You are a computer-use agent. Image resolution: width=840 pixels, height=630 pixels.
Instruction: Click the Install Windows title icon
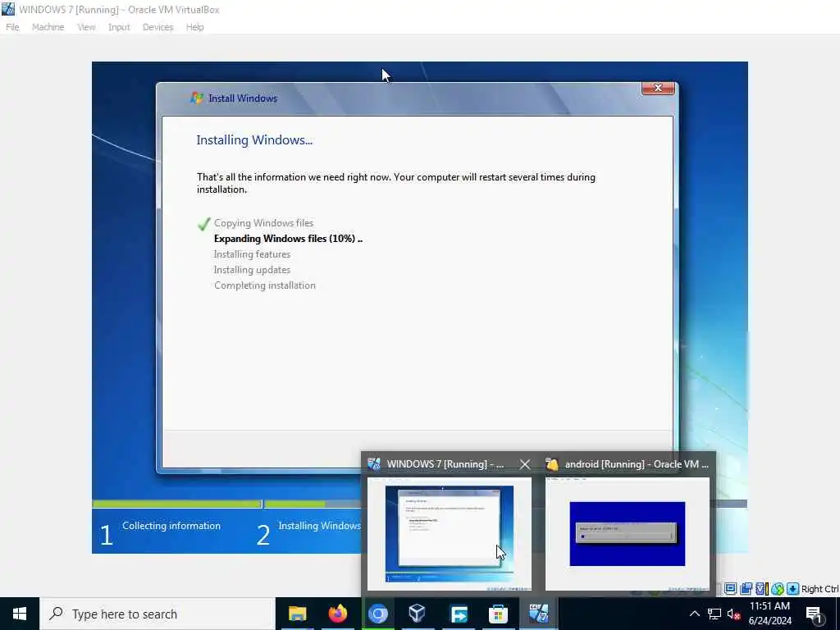coord(197,98)
